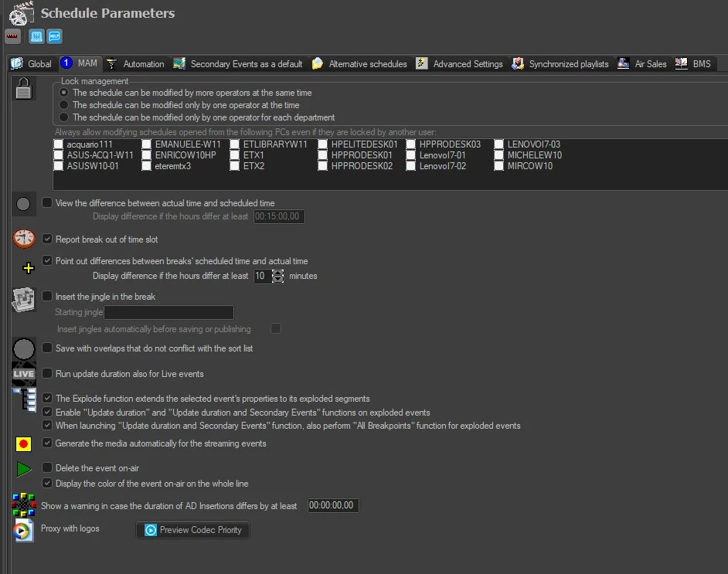Open the Synchronized playlists tab

tap(568, 64)
